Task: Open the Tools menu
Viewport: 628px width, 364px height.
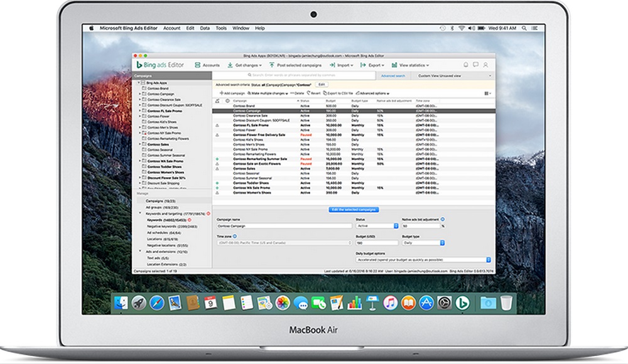Action: click(x=221, y=28)
